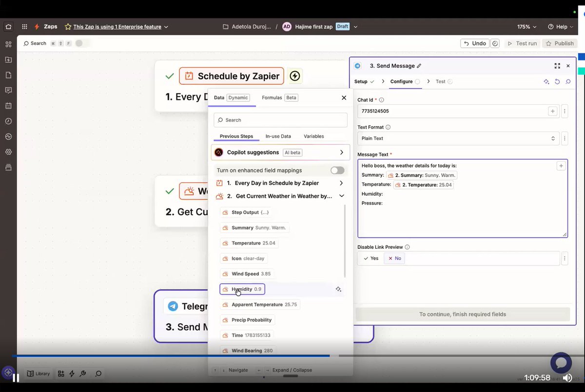Image resolution: width=585 pixels, height=392 pixels.
Task: Click the version history icon beside Undo
Action: click(495, 43)
